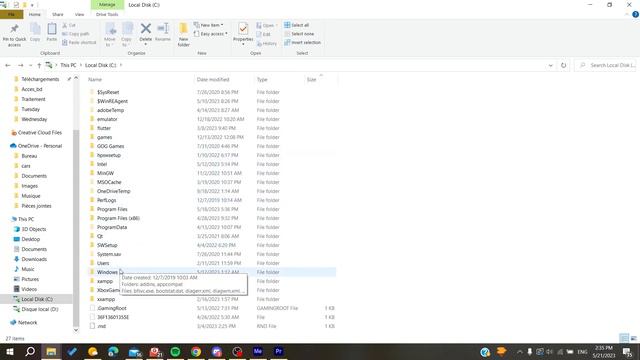The width and height of the screenshot is (640, 360).
Task: Click Copy path in Clipboard group
Action: click(x=76, y=34)
